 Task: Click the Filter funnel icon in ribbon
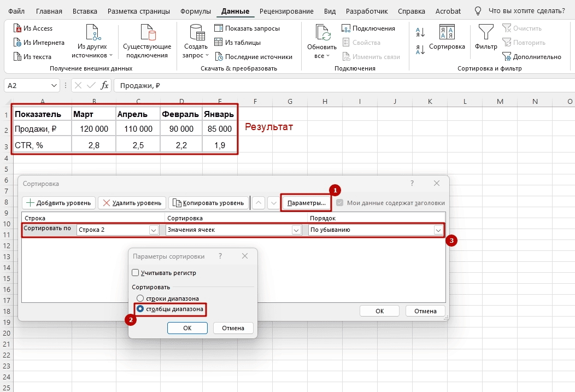tap(485, 32)
